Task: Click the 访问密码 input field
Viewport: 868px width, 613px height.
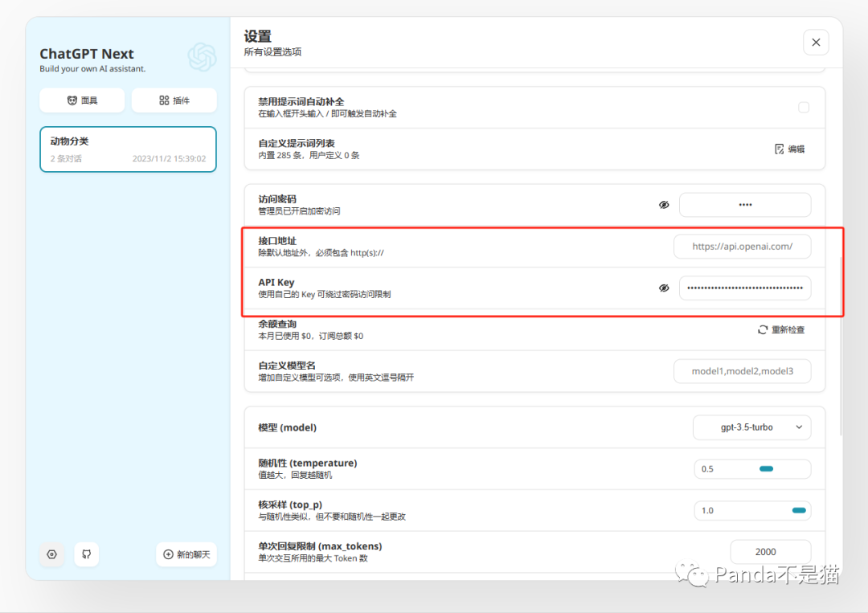Action: pos(745,205)
